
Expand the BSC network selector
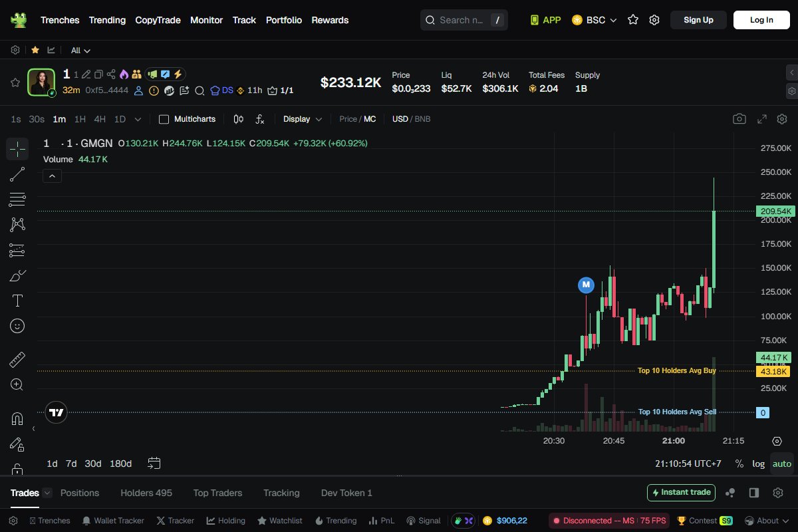(594, 20)
